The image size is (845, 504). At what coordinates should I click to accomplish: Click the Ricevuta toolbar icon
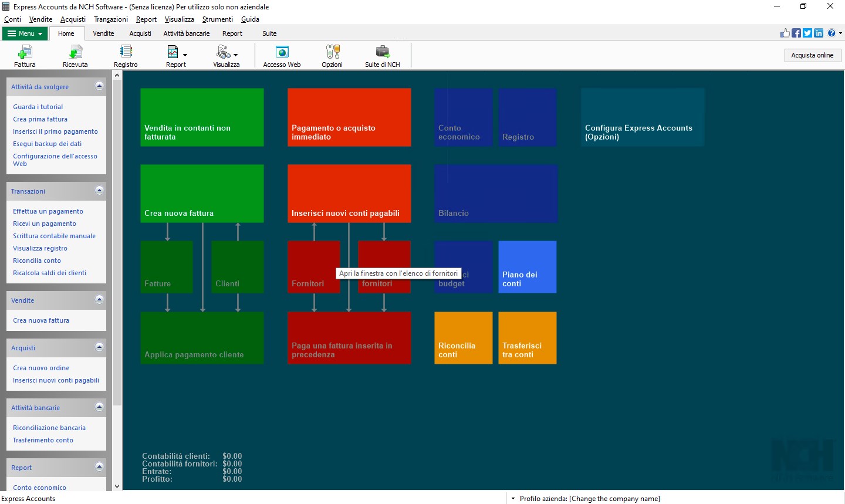point(75,56)
